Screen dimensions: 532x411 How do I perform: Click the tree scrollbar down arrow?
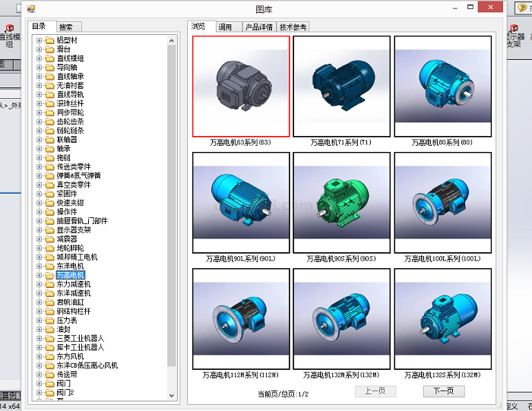[x=172, y=397]
